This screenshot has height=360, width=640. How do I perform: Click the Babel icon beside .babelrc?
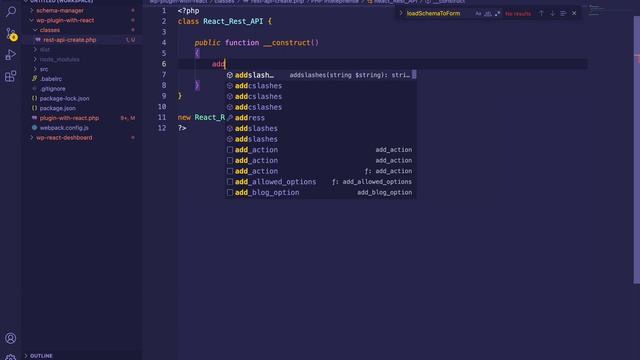pyautogui.click(x=34, y=79)
